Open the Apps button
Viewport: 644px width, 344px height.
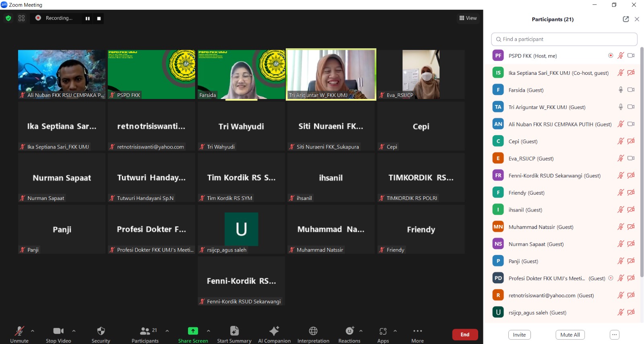[x=383, y=334]
